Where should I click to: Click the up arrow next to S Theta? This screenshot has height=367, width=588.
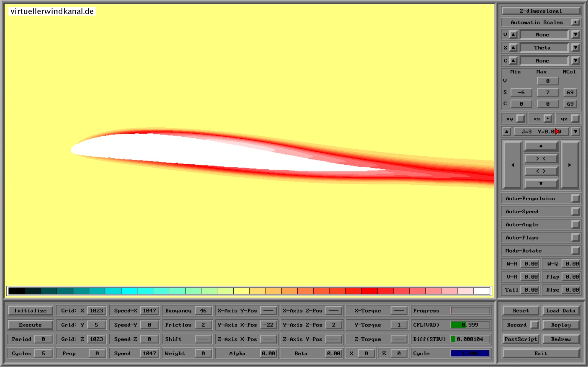(513, 48)
